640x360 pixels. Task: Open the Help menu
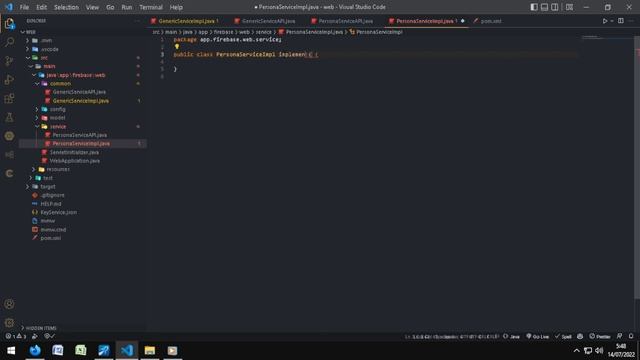point(176,7)
